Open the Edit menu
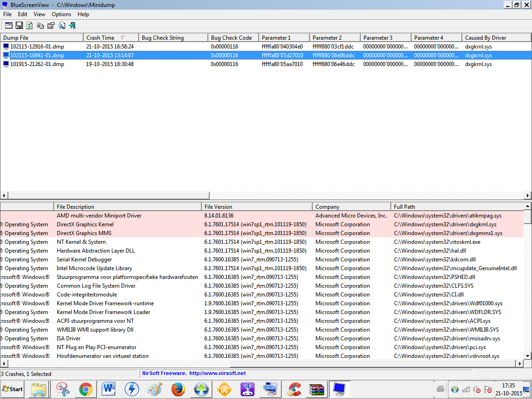The height and width of the screenshot is (399, 532). 23,14
